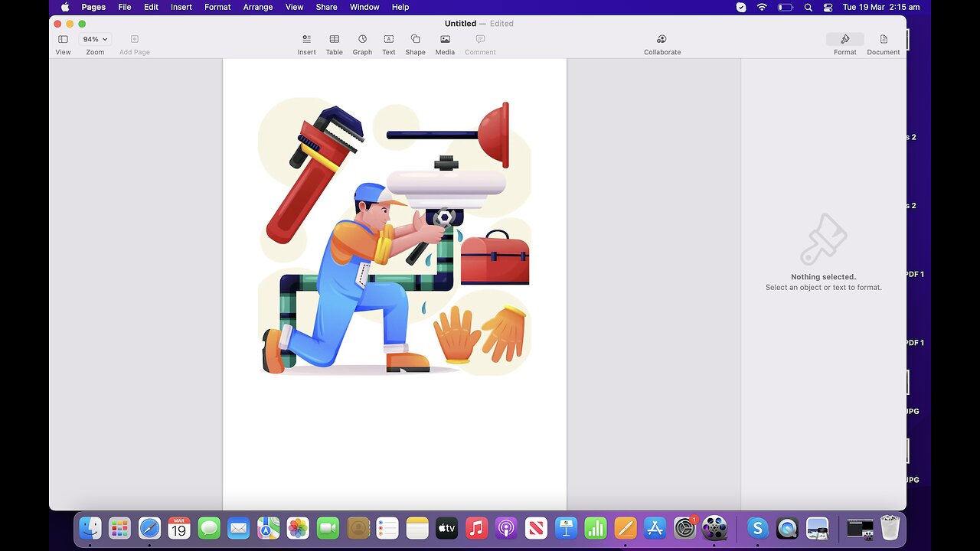Viewport: 980px width, 551px height.
Task: Open the File menu
Action: tap(125, 7)
